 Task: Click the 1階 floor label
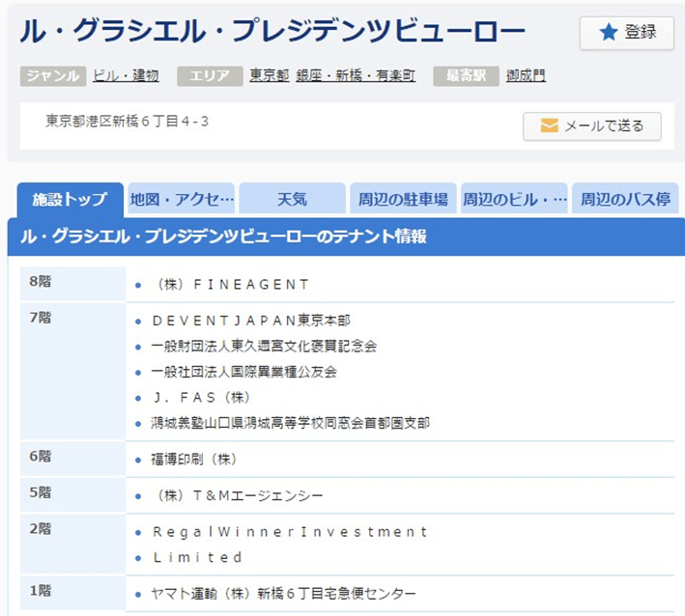pos(41,590)
